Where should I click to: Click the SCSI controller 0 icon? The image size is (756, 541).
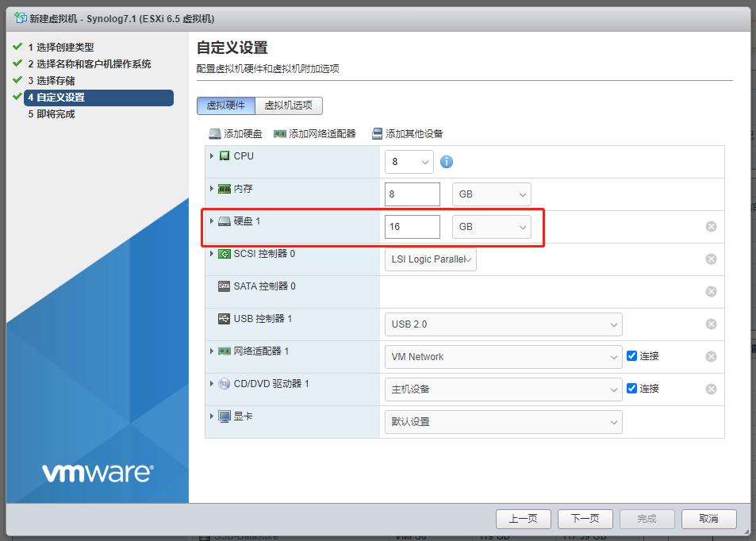coord(224,254)
